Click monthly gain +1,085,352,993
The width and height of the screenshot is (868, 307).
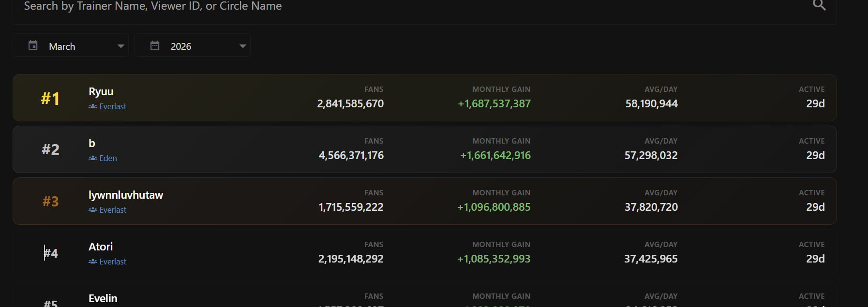tap(494, 259)
